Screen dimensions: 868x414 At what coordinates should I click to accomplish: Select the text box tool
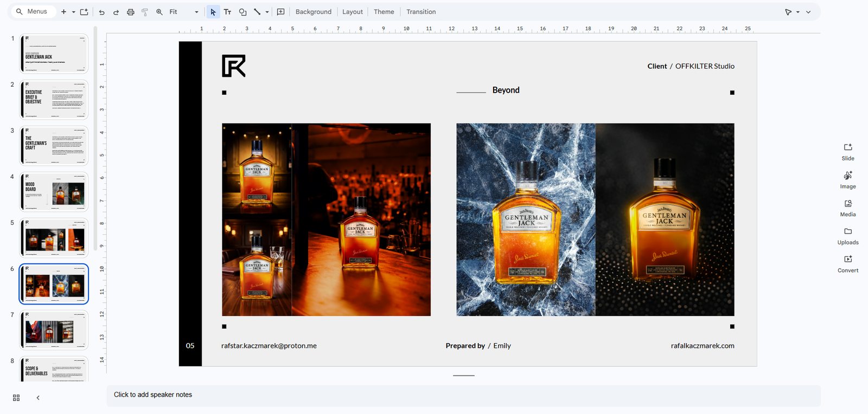pyautogui.click(x=228, y=12)
